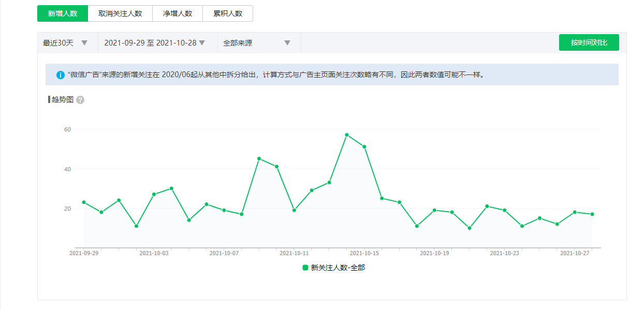Switch to the 新增人数 tab
644x310 pixels.
pyautogui.click(x=63, y=13)
